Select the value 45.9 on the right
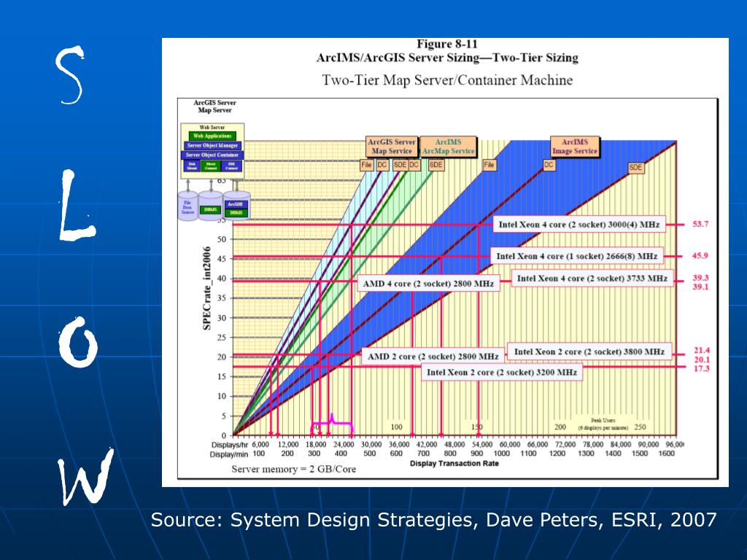747x560 pixels. click(x=700, y=256)
